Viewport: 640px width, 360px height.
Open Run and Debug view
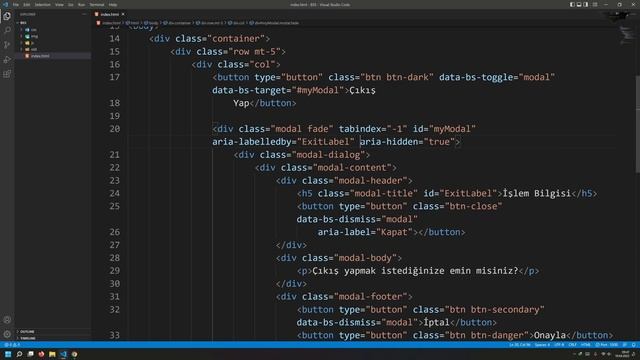point(7,60)
